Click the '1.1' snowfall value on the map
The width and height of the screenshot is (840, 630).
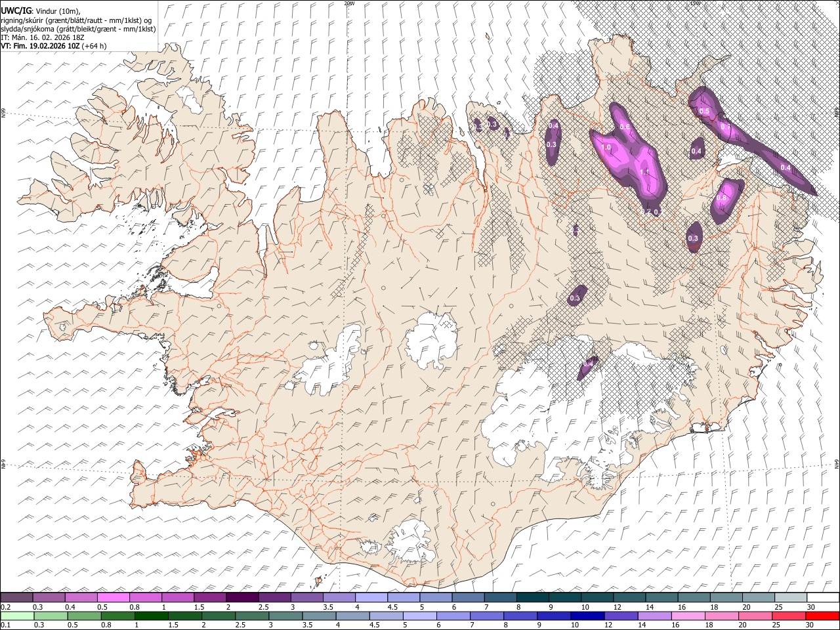[x=644, y=172]
